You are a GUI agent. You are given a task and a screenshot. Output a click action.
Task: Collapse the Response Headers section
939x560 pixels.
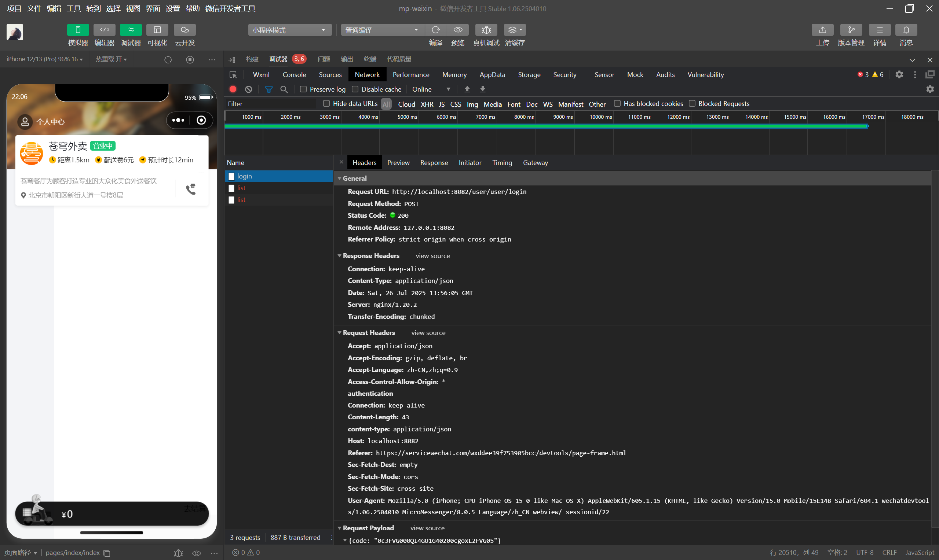(339, 255)
